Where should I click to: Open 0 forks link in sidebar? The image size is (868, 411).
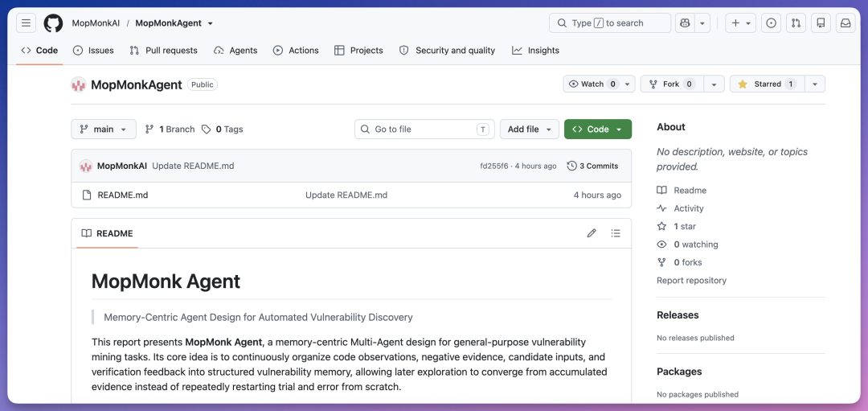[x=679, y=262]
